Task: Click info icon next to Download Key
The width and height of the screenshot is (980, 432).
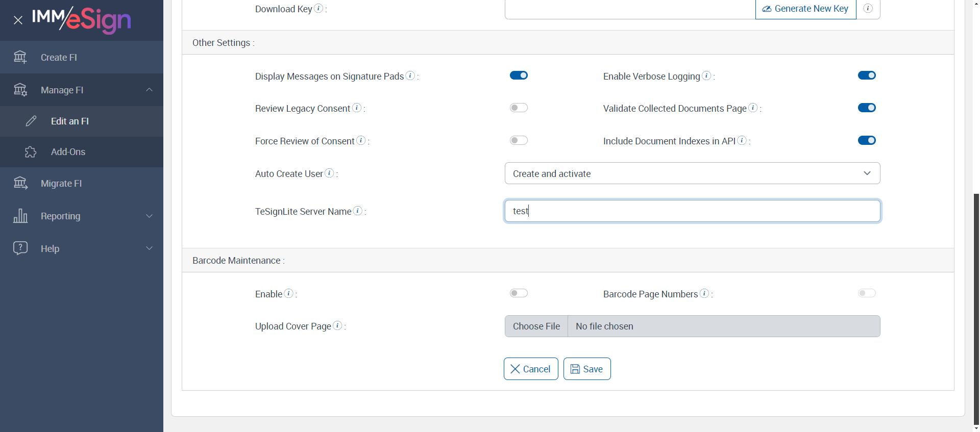Action: pos(318,8)
